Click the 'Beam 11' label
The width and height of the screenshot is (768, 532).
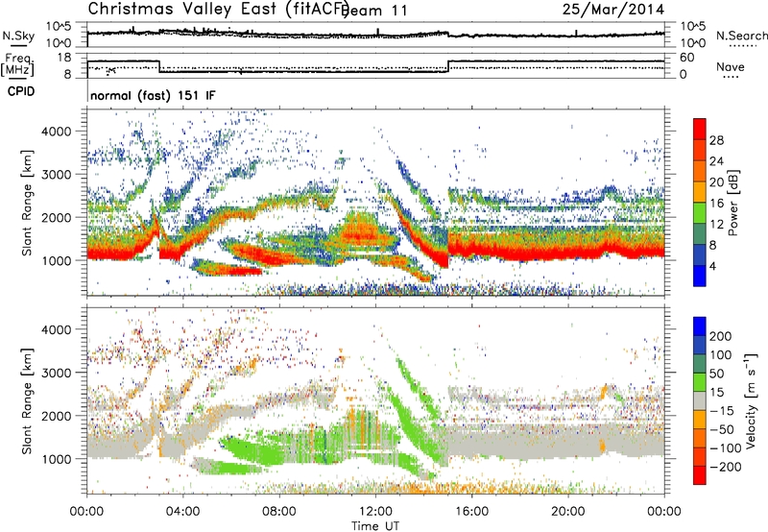[x=374, y=11]
